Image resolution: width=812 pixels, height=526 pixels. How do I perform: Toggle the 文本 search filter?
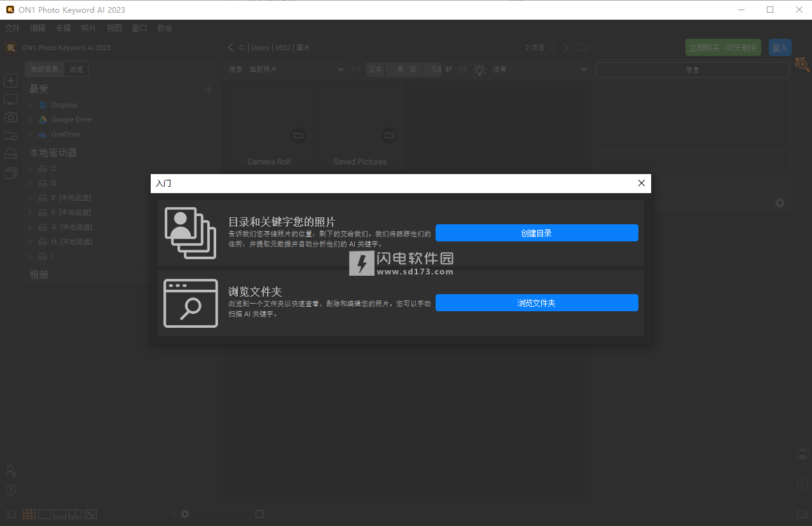pos(375,69)
